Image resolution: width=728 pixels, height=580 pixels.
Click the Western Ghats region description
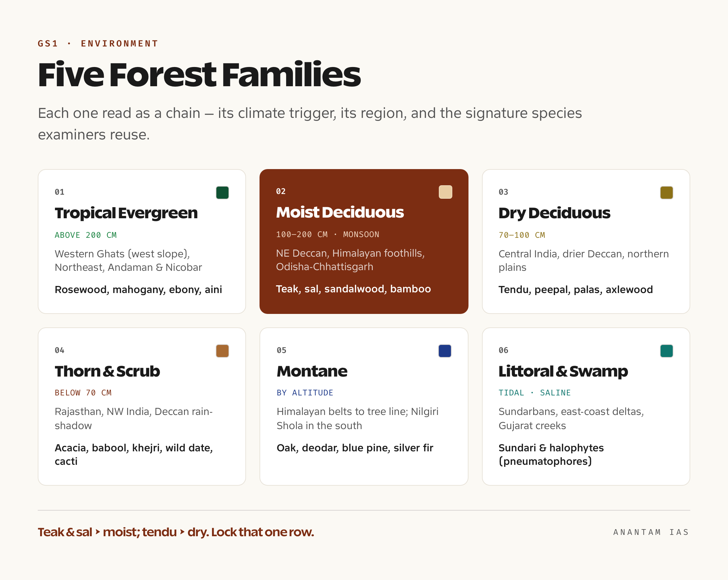(x=128, y=260)
